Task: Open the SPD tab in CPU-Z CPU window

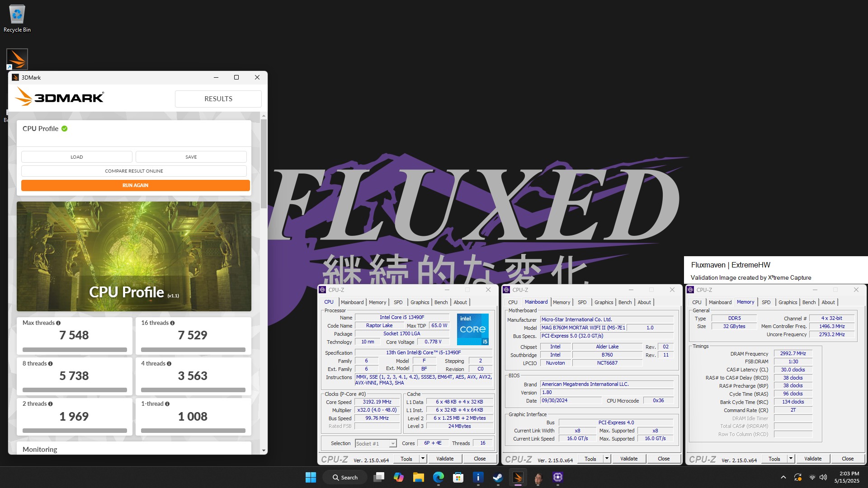Action: [398, 302]
